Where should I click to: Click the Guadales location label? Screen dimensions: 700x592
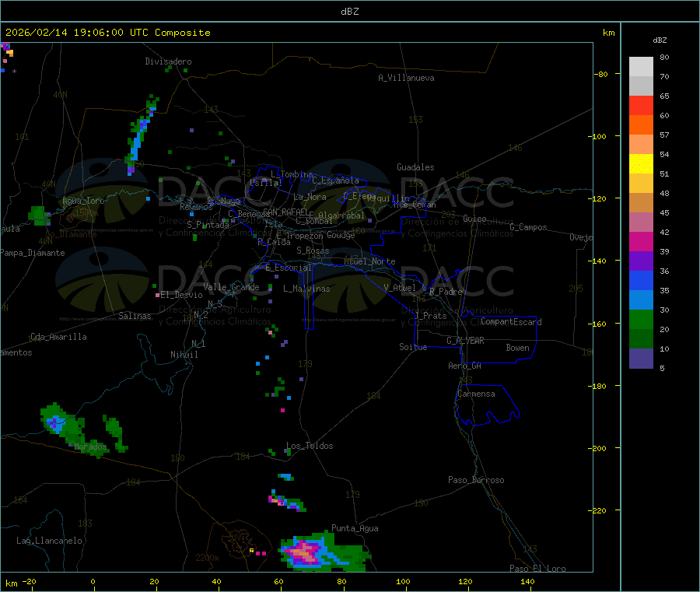click(x=415, y=167)
